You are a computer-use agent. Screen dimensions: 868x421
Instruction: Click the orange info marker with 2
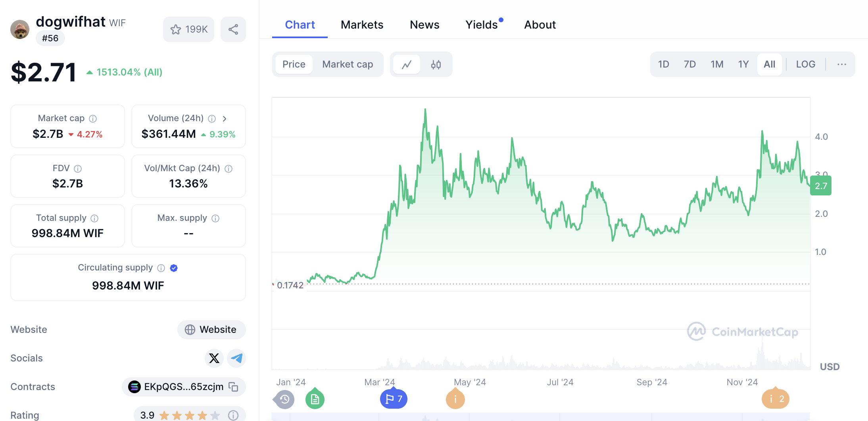[x=776, y=399]
